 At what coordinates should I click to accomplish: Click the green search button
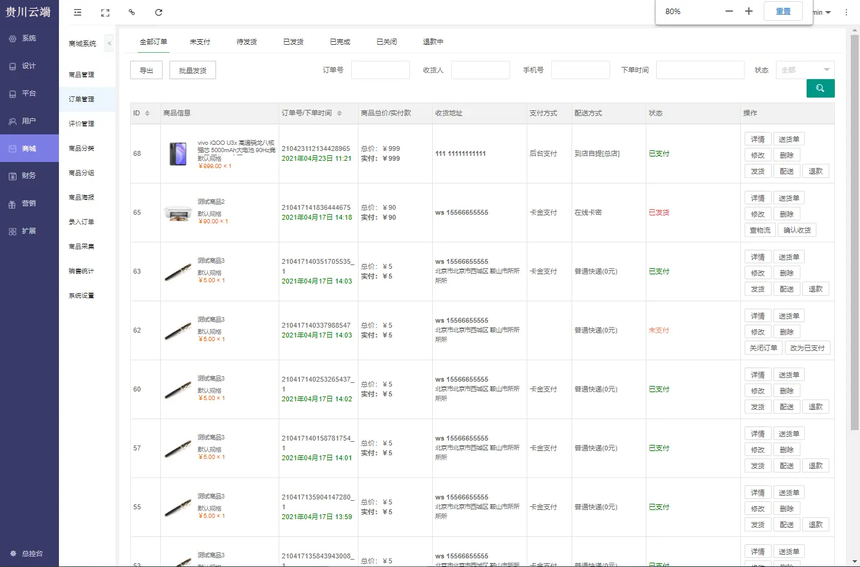tap(820, 88)
